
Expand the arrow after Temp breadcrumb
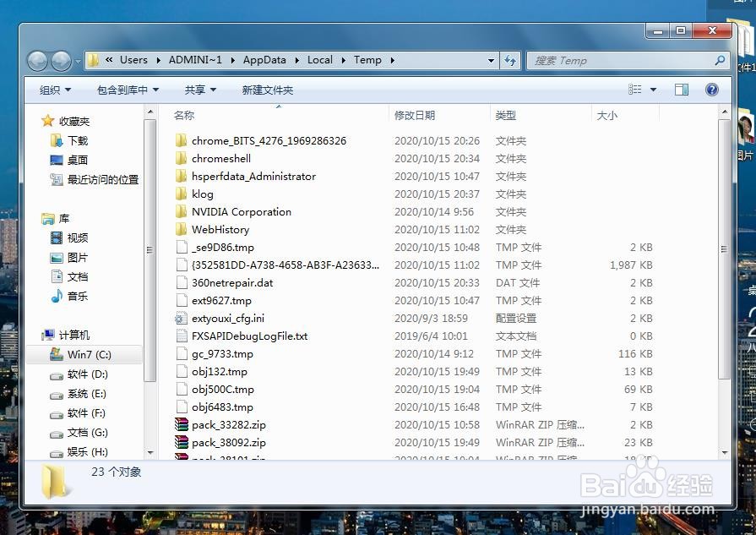pyautogui.click(x=393, y=60)
